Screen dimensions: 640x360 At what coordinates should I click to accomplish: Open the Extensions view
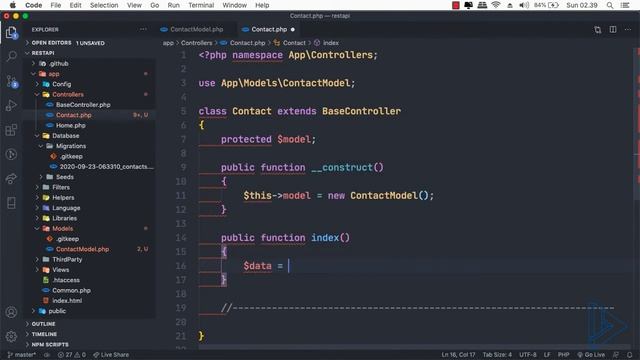[11, 130]
